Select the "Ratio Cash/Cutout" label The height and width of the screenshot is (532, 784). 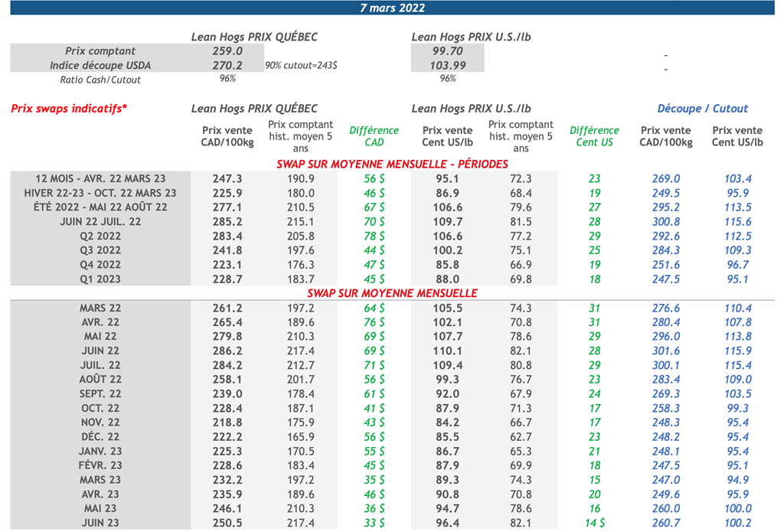(100, 80)
